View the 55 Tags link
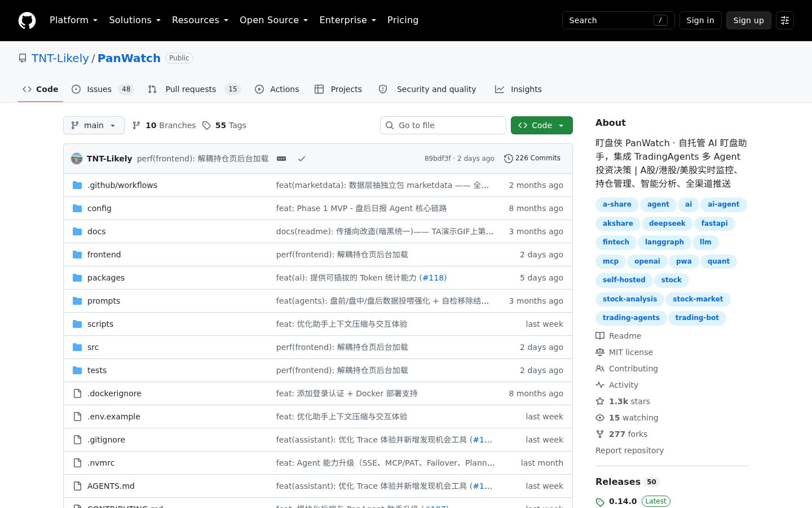Screen dimensions: 812x508 pyautogui.click(x=224, y=125)
